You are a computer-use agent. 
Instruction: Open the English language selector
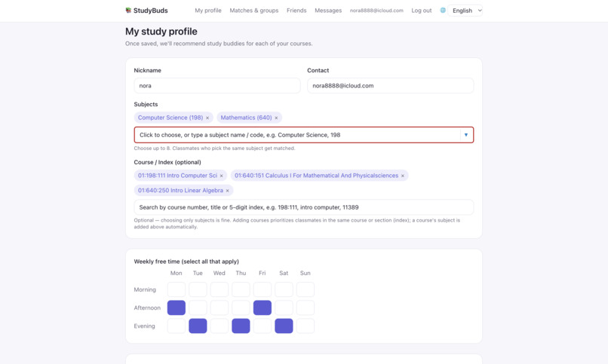point(465,11)
